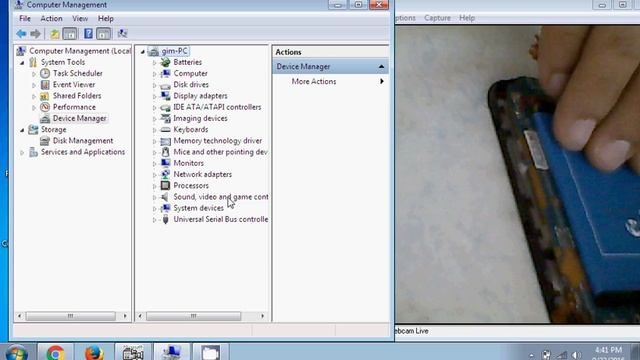Click the Keyboards device icon

coord(165,130)
